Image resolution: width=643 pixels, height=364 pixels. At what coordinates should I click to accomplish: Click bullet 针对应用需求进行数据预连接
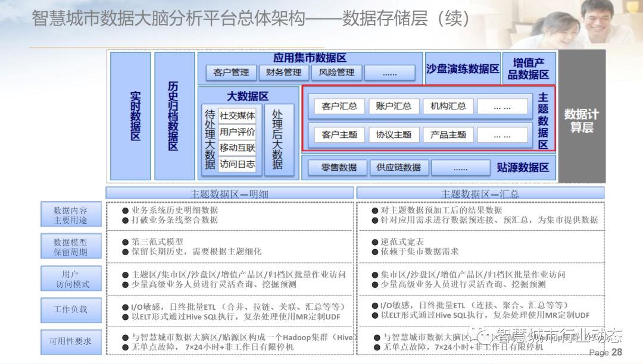(x=485, y=220)
